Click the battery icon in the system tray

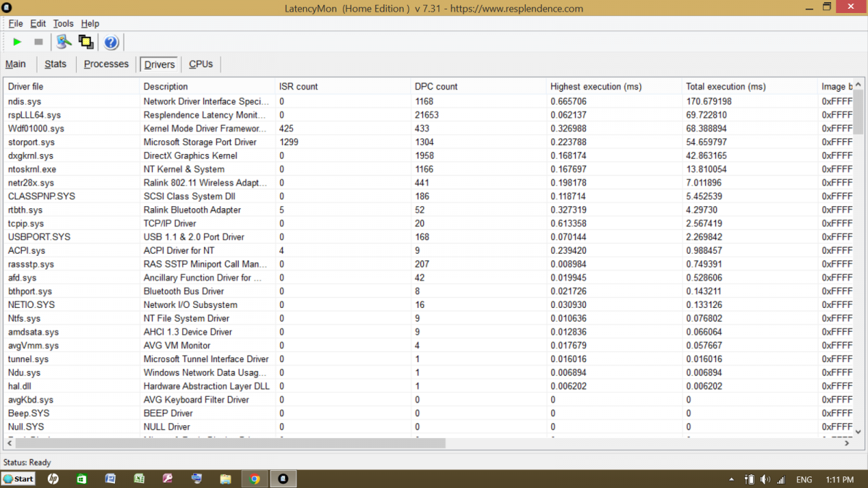(750, 479)
